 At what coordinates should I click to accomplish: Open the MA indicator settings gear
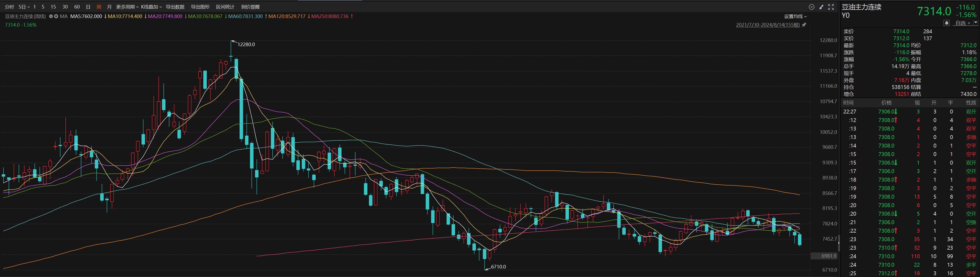pyautogui.click(x=51, y=17)
